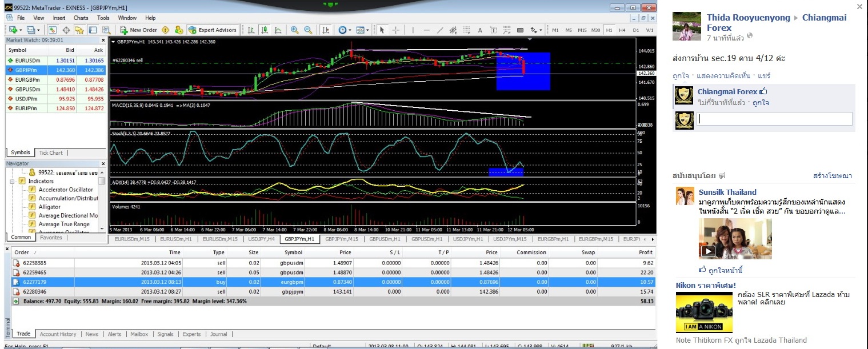This screenshot has width=868, height=349.
Task: Open the GBPJPYm,H1 chart title triangle menu
Action: 113,42
